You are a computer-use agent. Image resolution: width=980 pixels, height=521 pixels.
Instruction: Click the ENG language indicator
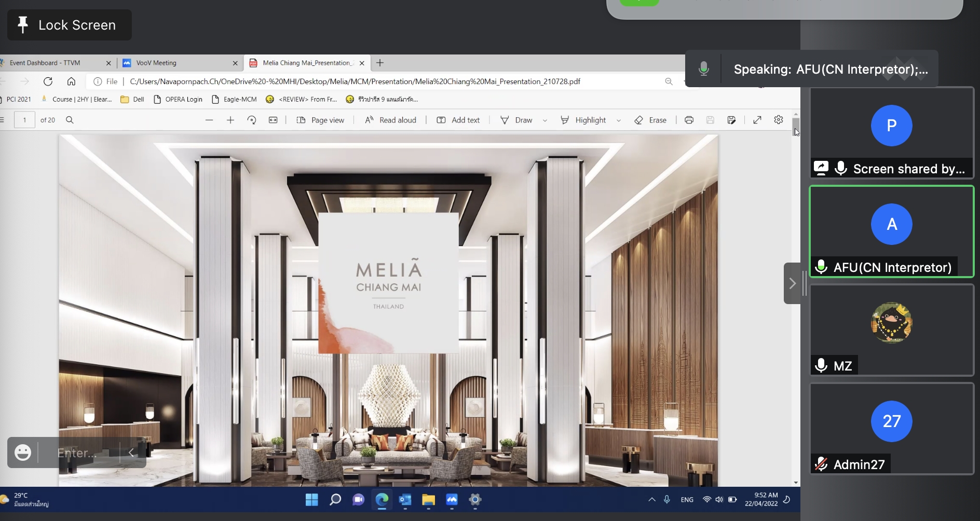(687, 500)
